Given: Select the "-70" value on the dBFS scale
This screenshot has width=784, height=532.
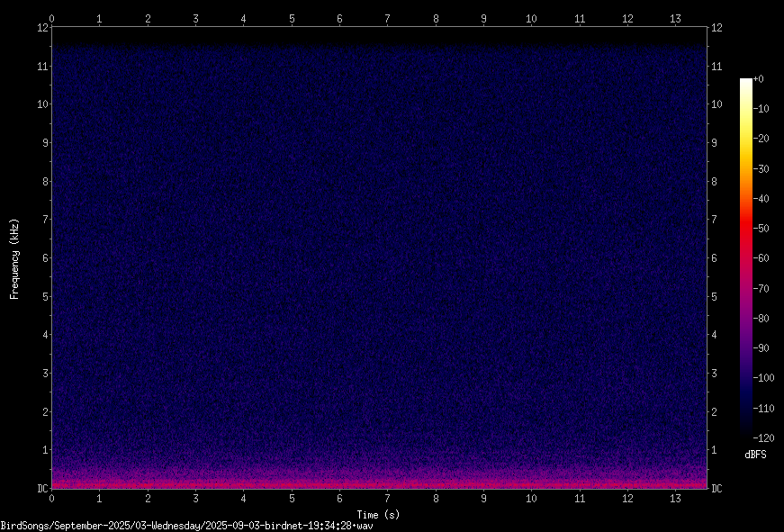Looking at the screenshot, I should (761, 288).
